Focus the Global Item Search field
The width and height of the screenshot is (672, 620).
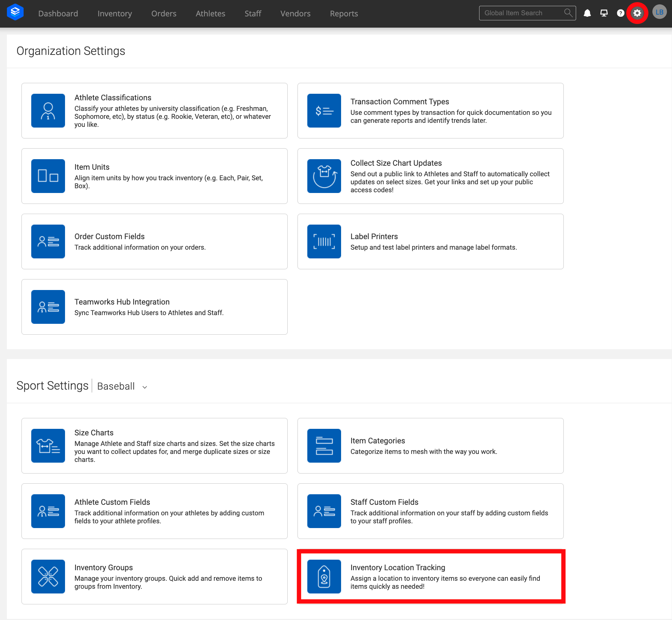pyautogui.click(x=527, y=13)
